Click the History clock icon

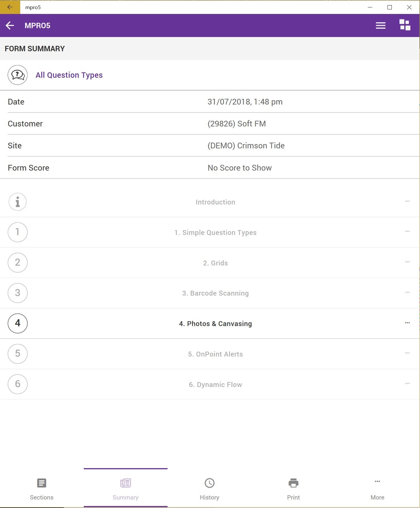pos(209,483)
